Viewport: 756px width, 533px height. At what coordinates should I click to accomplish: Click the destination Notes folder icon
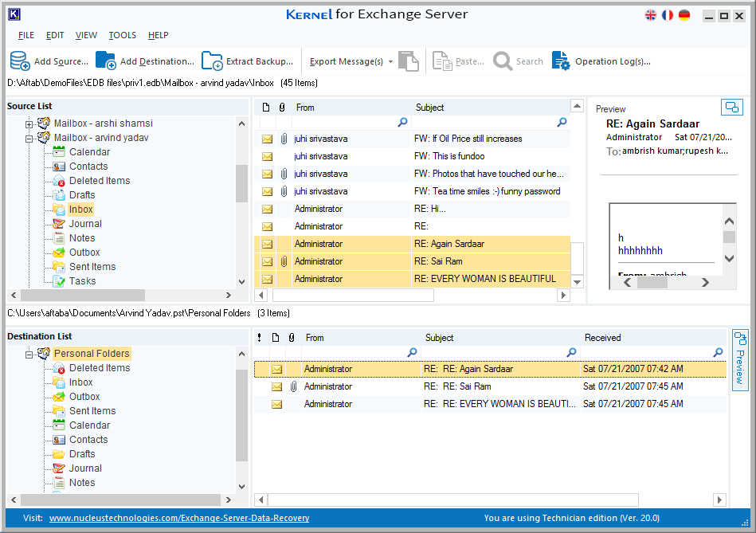(x=59, y=483)
